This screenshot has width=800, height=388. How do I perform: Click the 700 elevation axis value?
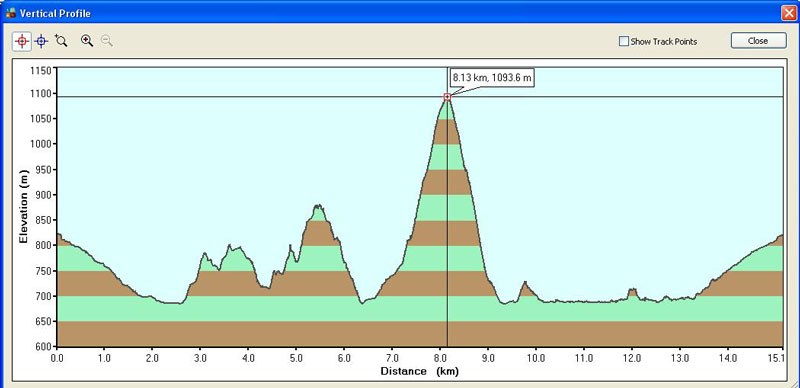tap(43, 296)
